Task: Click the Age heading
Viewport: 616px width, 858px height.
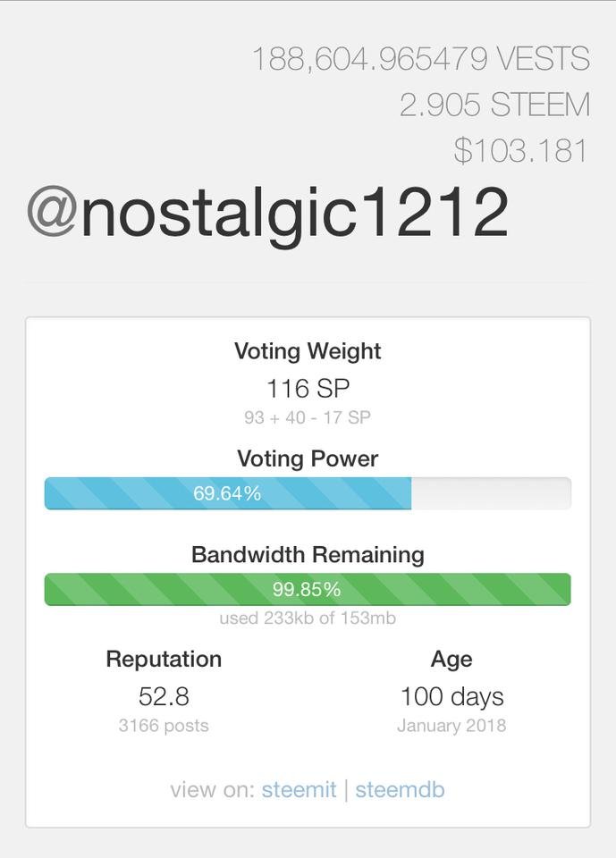Action: 451,660
